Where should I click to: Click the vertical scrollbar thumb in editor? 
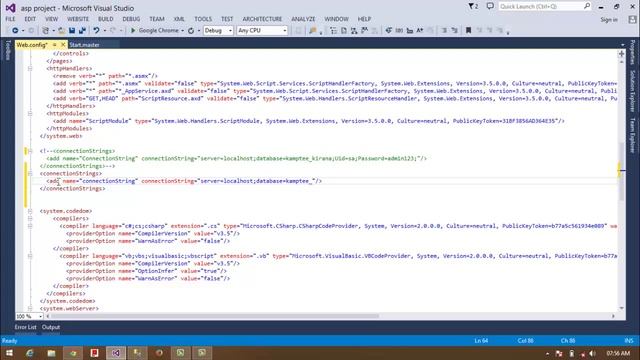tap(622, 171)
